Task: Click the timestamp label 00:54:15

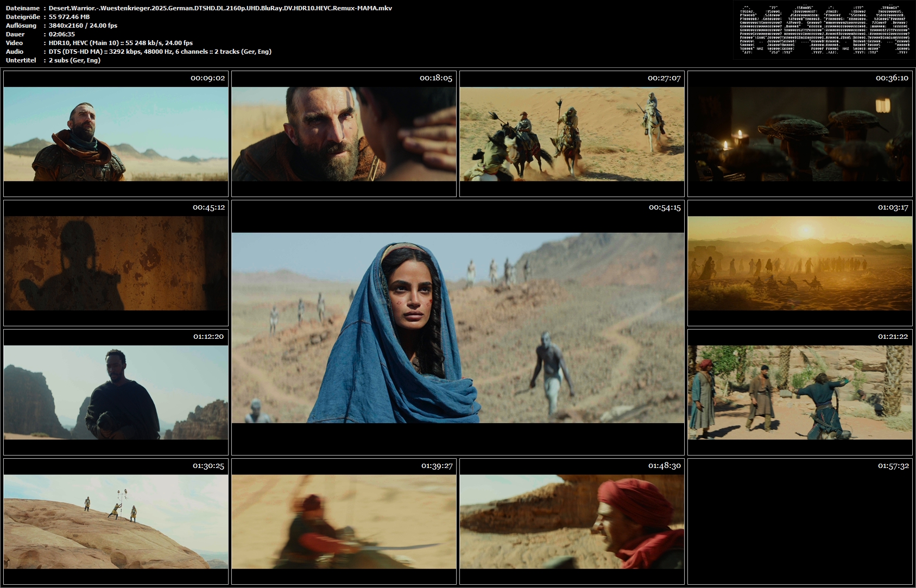Action: tap(665, 207)
